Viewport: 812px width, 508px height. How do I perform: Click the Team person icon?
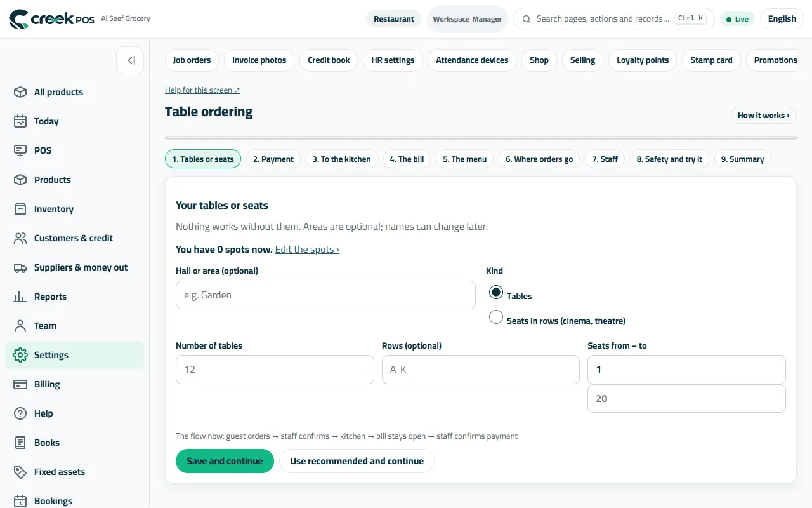point(20,326)
